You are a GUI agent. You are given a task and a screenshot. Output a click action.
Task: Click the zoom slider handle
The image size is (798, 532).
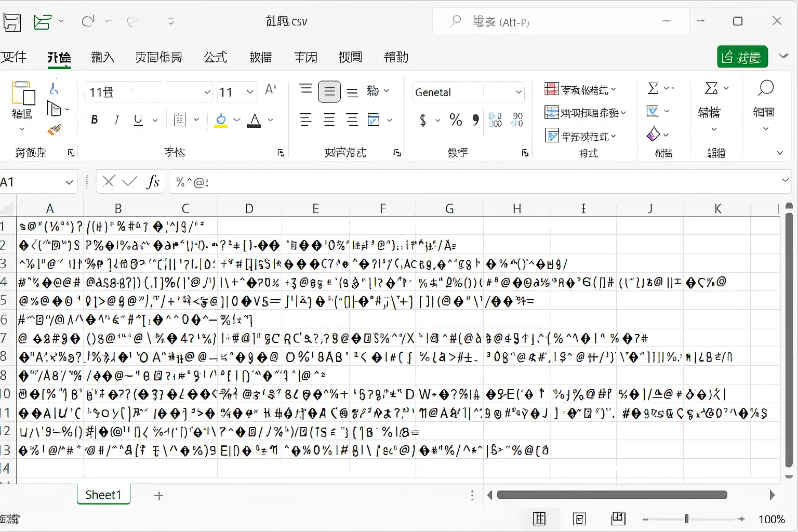click(x=686, y=519)
